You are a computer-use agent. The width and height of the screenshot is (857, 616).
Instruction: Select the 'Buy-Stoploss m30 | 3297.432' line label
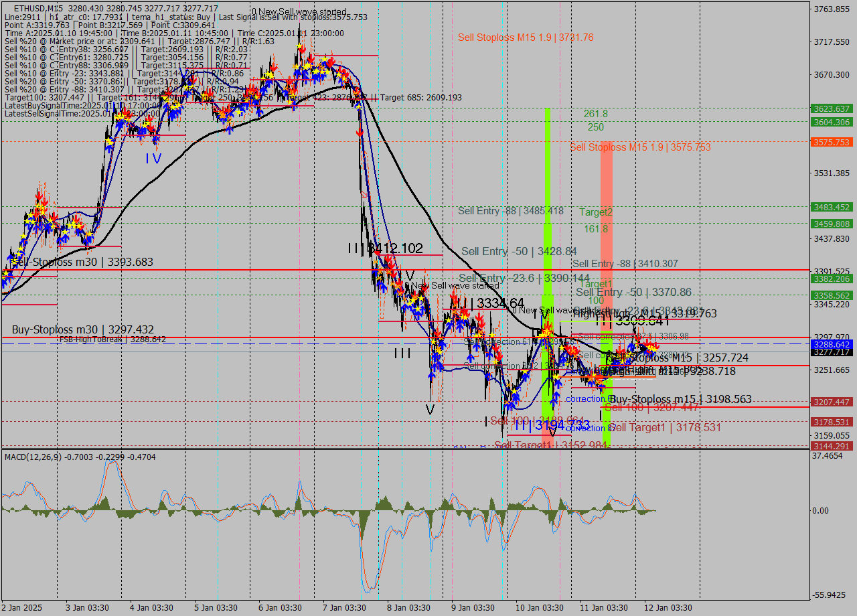(x=82, y=329)
